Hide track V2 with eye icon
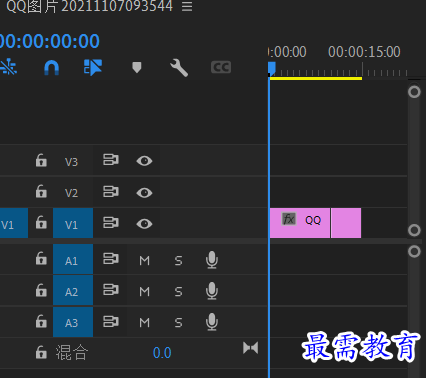Viewport: 426px width, 378px height. (x=144, y=193)
